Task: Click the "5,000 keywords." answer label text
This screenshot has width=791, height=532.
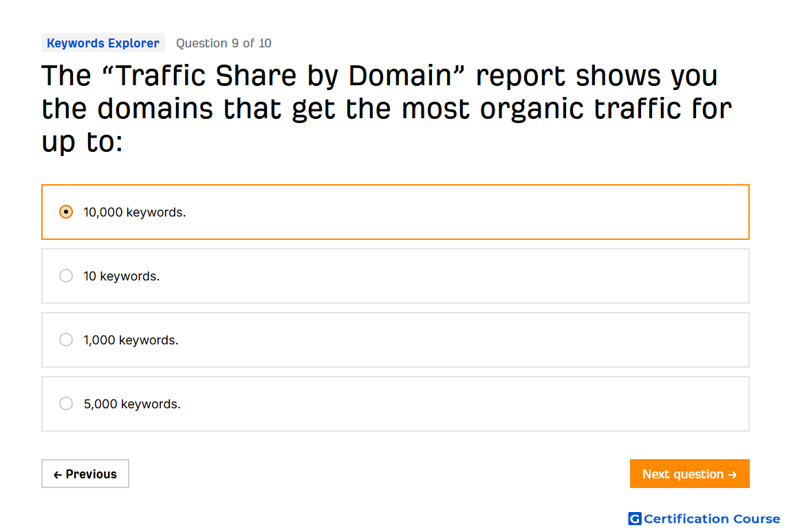Action: (x=132, y=404)
